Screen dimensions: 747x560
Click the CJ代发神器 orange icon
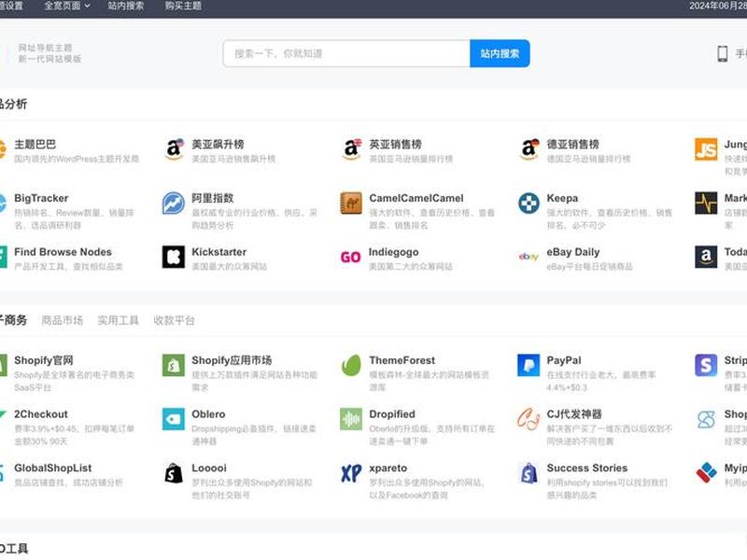pos(529,419)
